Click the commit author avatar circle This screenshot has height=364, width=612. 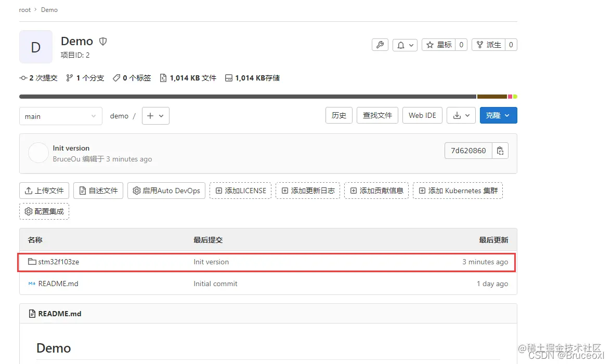pyautogui.click(x=38, y=153)
